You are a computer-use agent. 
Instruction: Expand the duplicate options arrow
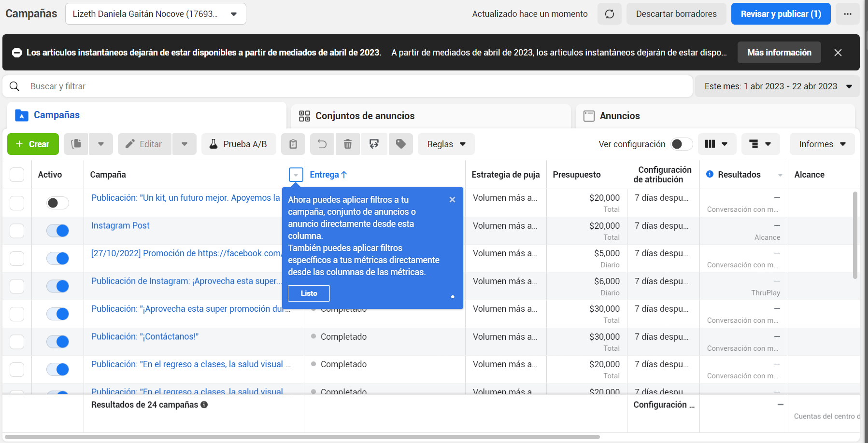[101, 144]
